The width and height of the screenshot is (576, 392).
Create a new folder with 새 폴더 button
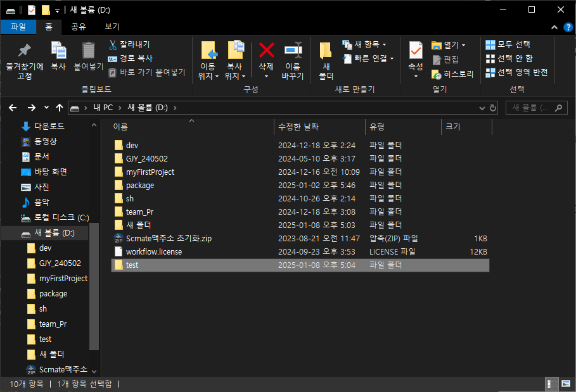coord(326,61)
